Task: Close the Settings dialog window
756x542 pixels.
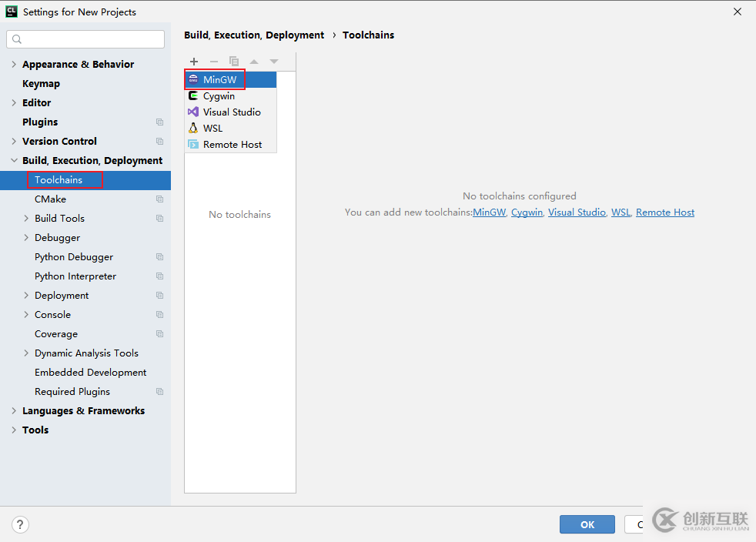Action: point(738,12)
